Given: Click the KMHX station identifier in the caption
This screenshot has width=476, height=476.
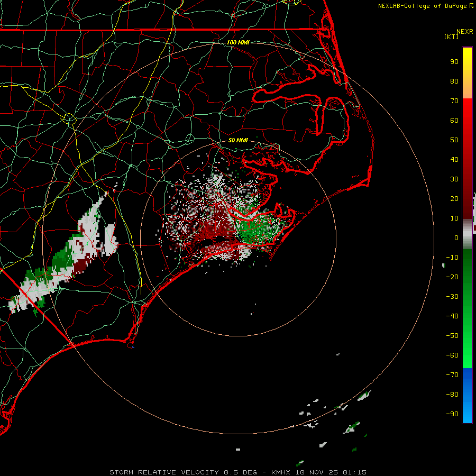Looking at the screenshot, I should click(x=280, y=472).
